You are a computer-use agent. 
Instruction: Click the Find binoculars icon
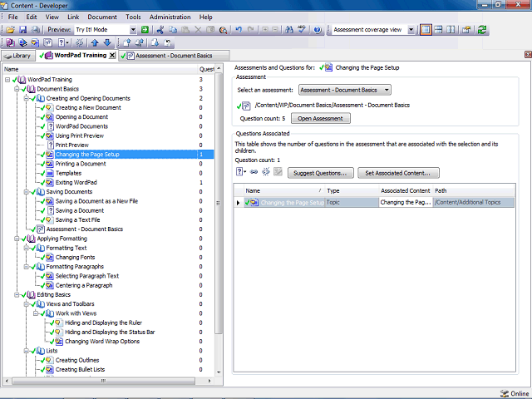(289, 30)
